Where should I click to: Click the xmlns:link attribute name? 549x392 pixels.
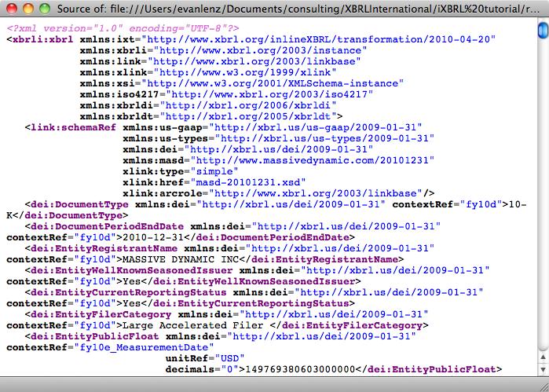pos(110,61)
